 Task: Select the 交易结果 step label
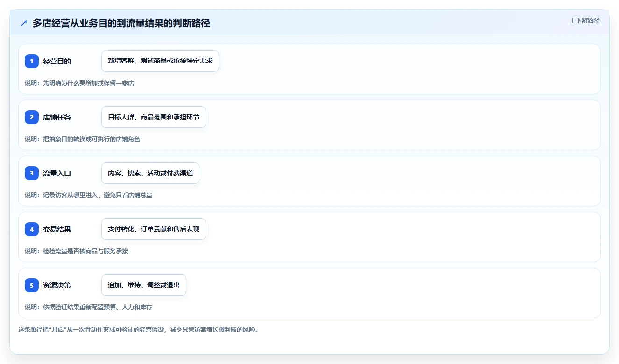[57, 229]
